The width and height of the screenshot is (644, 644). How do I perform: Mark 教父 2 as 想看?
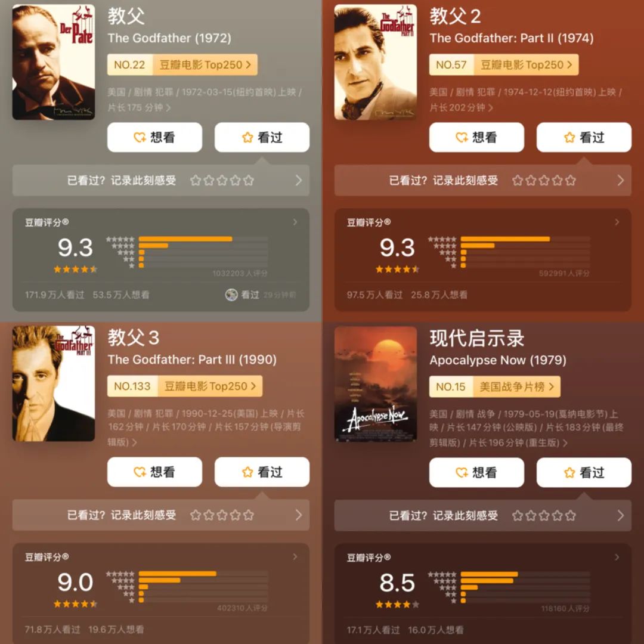pyautogui.click(x=476, y=137)
